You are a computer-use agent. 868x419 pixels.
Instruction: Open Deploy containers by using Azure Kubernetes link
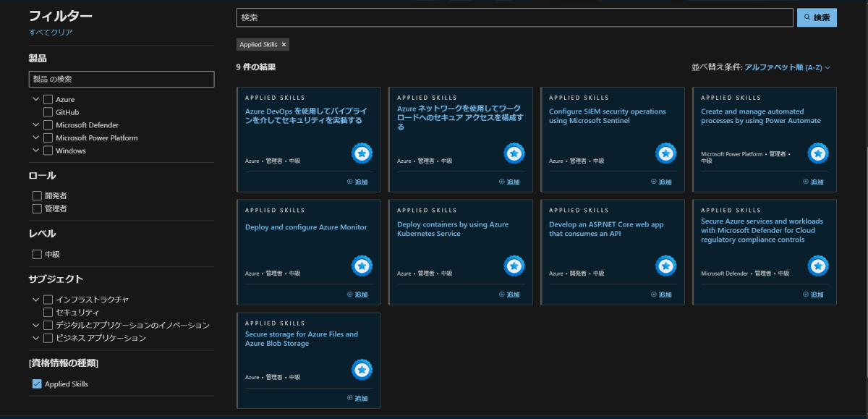pyautogui.click(x=453, y=229)
